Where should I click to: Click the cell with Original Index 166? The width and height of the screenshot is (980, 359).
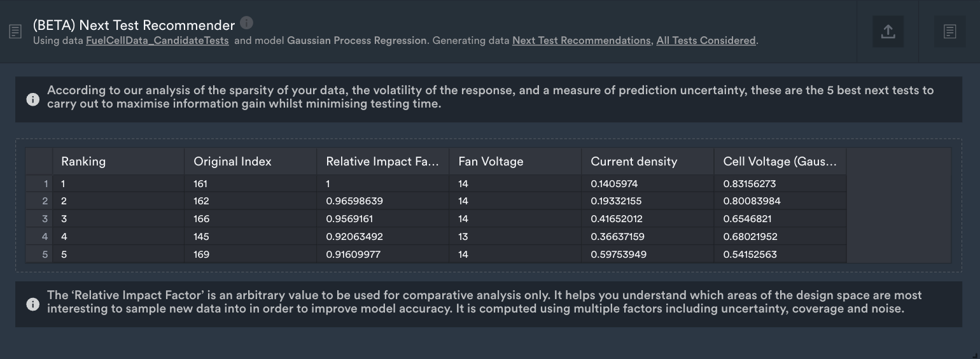coord(251,219)
